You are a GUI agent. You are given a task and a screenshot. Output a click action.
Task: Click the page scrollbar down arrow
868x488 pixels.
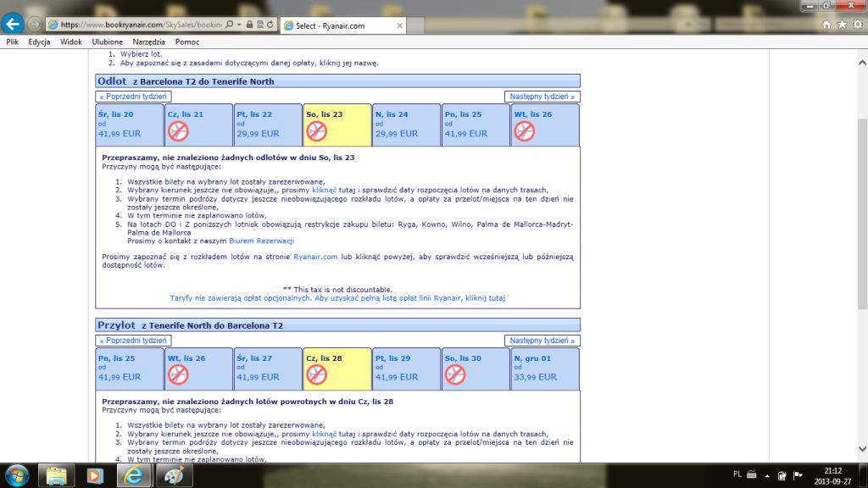pos(862,449)
